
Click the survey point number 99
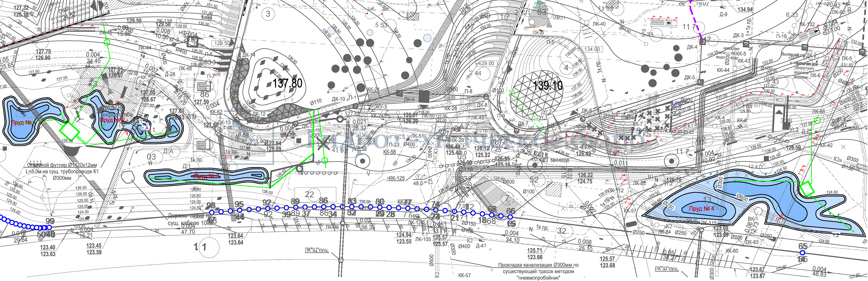click(x=50, y=221)
